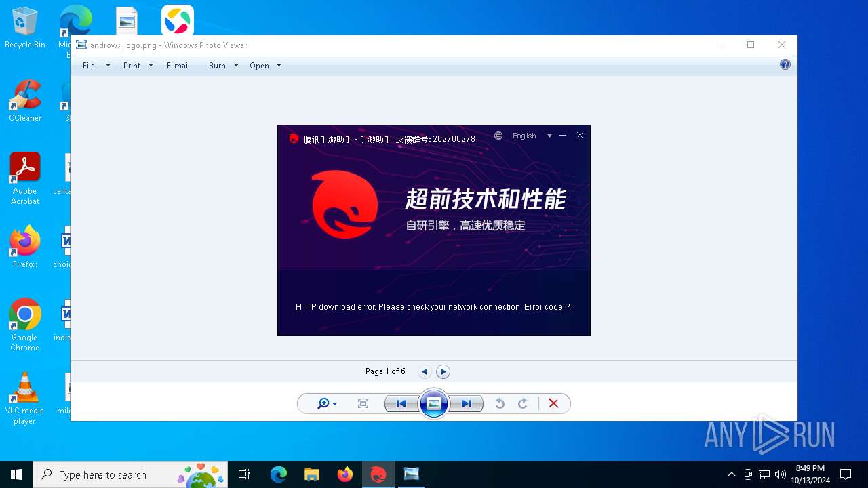Click the volume speaker icon

coord(781,474)
